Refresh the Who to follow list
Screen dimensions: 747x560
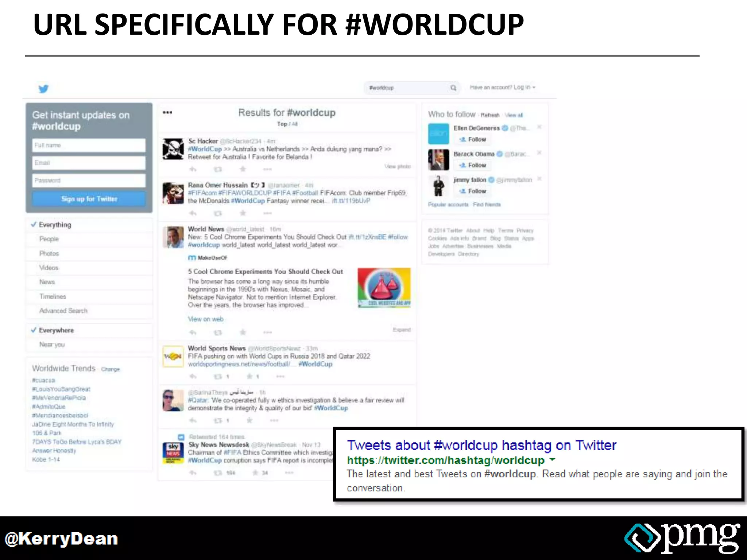click(490, 115)
